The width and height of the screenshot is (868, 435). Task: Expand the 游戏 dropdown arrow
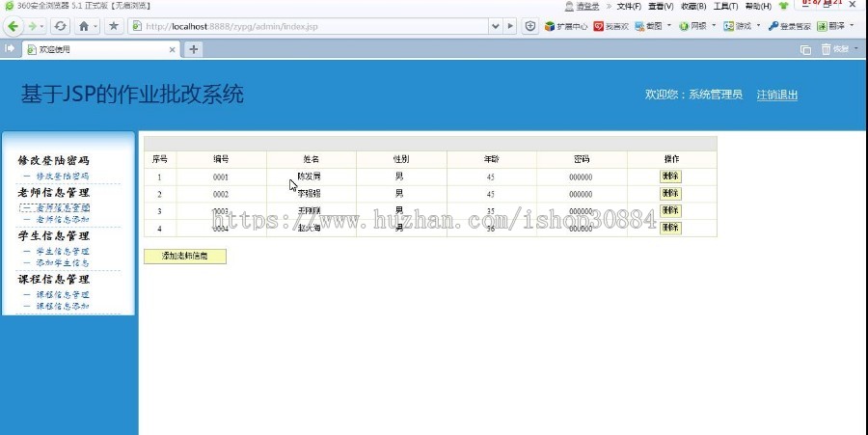(758, 25)
